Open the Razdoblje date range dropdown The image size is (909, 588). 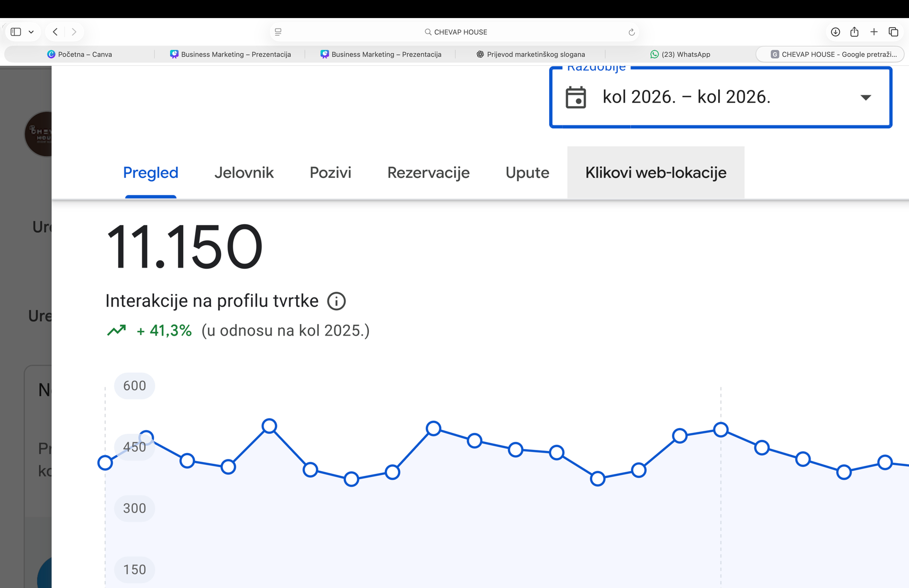(720, 97)
